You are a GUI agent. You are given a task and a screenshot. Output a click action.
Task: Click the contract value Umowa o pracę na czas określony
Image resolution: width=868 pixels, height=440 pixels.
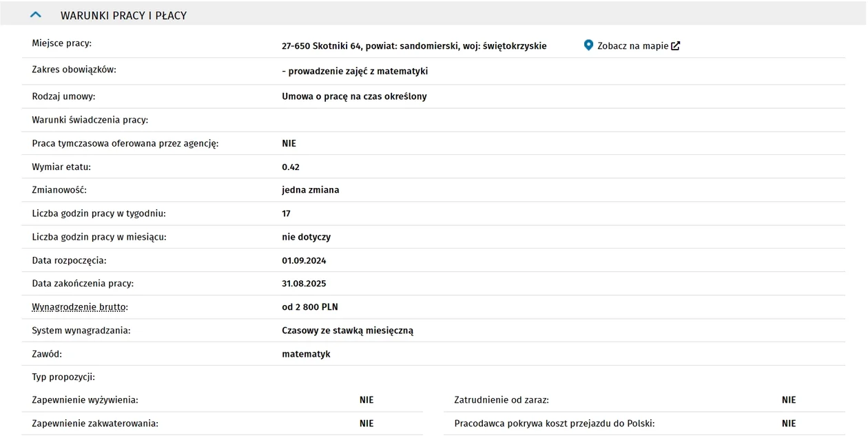(354, 96)
